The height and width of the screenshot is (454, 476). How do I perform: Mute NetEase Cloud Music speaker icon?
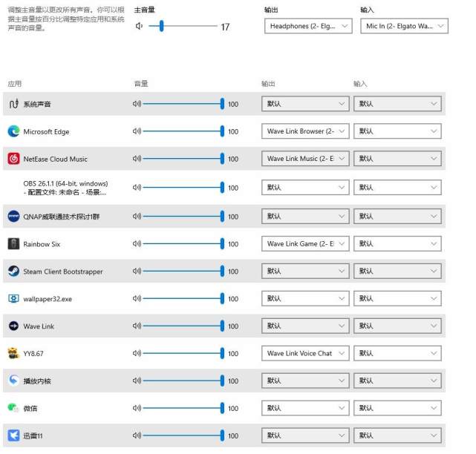coord(137,159)
